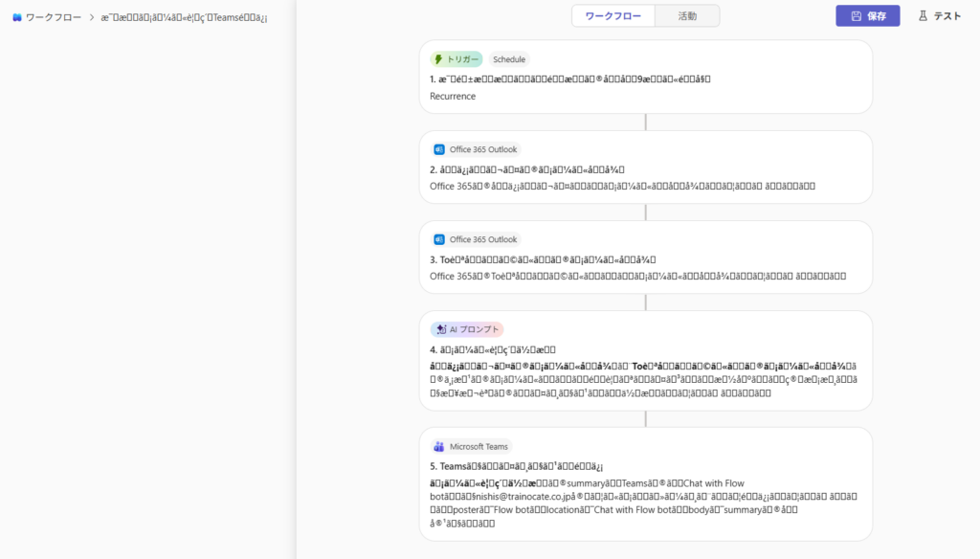
Task: Click the flask test icon
Action: (x=923, y=16)
